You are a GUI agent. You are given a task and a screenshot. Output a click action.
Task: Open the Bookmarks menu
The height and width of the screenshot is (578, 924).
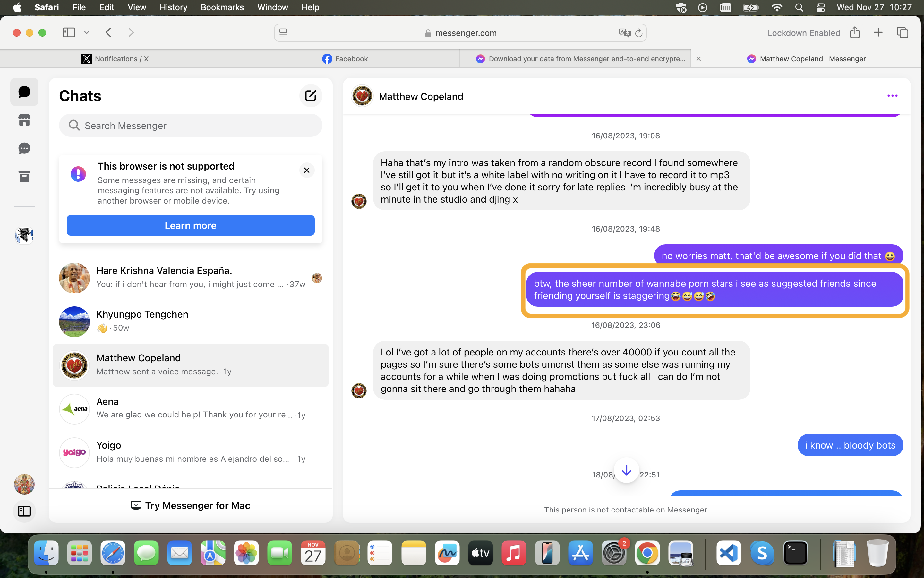click(x=222, y=7)
